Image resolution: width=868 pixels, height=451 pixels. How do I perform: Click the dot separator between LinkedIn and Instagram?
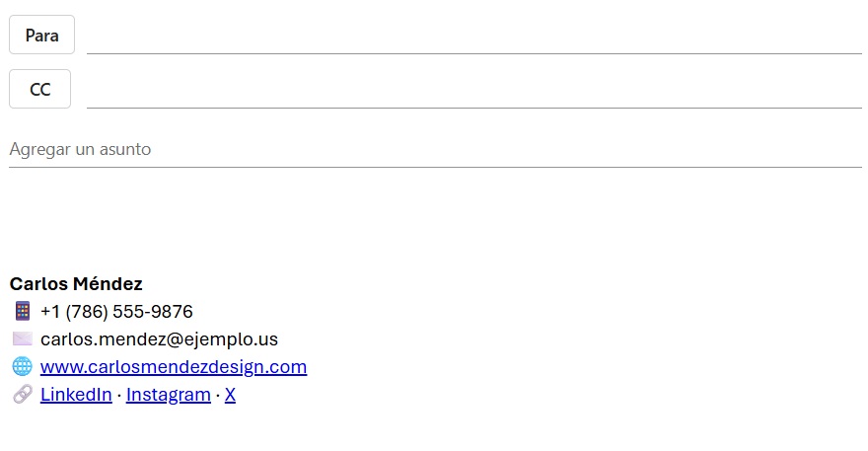point(119,395)
